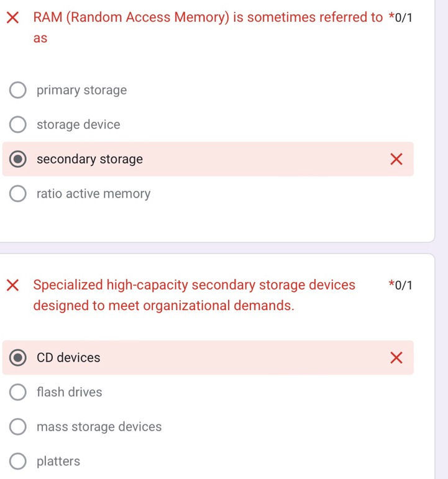Screen dimensions: 448x479
Task: Choose the "mass storage devices" radio button
Action: pos(18,427)
